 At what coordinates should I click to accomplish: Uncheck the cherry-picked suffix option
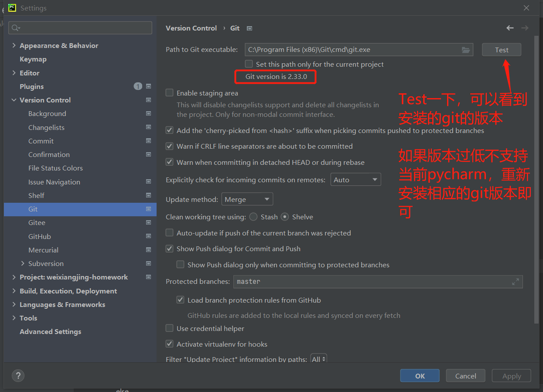(x=169, y=130)
